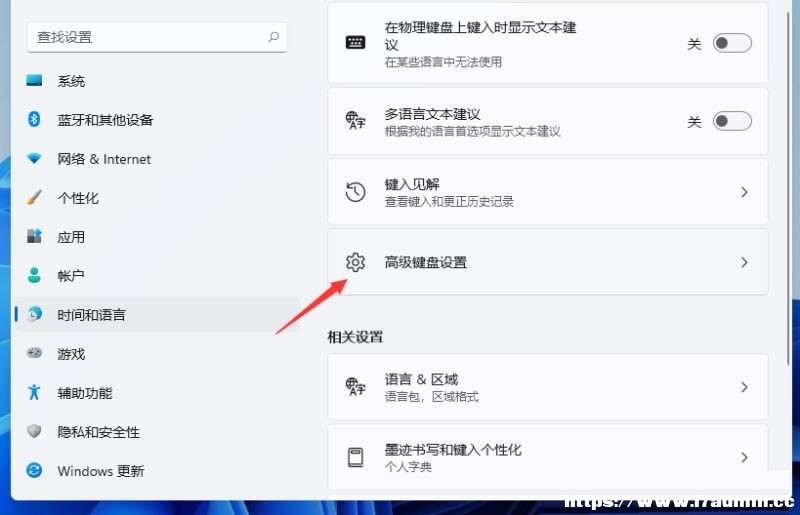Click the 帐户 person icon

point(34,276)
